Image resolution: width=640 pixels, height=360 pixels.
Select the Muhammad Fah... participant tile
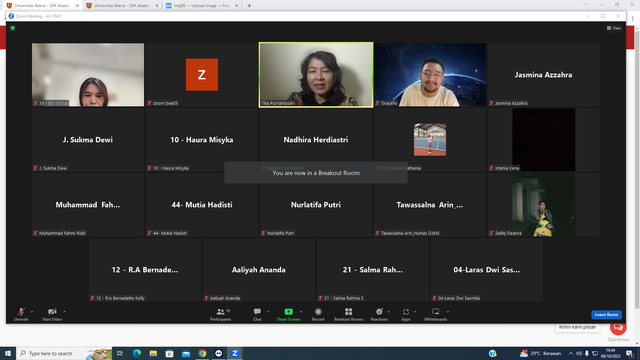pyautogui.click(x=88, y=204)
